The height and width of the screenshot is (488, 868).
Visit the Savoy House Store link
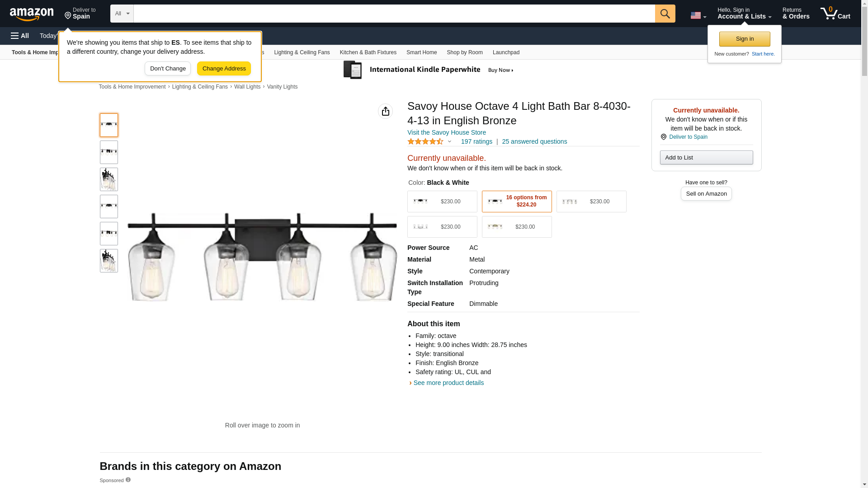pyautogui.click(x=446, y=132)
